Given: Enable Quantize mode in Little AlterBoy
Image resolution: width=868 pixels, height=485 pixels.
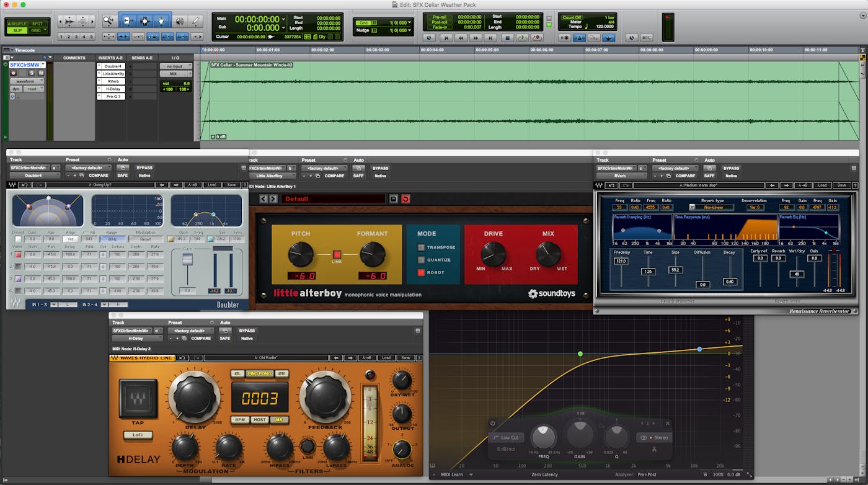Looking at the screenshot, I should click(x=421, y=260).
